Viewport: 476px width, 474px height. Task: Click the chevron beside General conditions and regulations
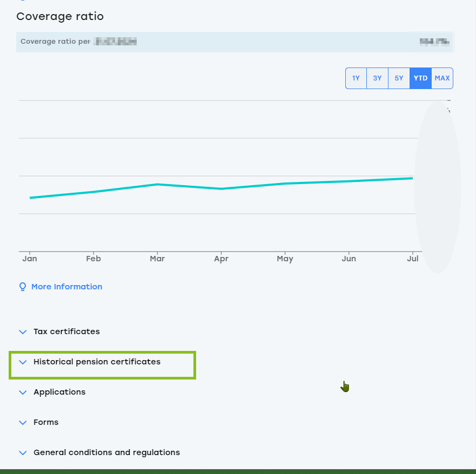[23, 453]
